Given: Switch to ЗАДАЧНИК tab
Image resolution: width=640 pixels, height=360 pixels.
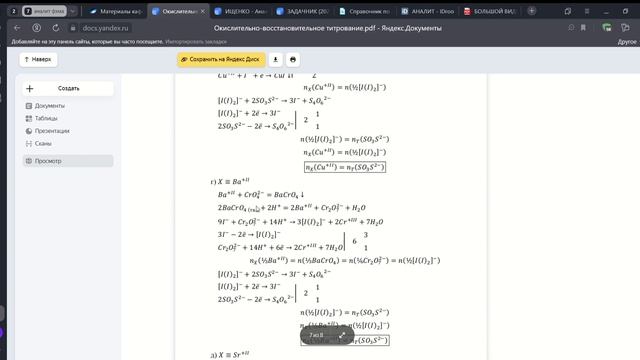Looking at the screenshot, I should 303,11.
